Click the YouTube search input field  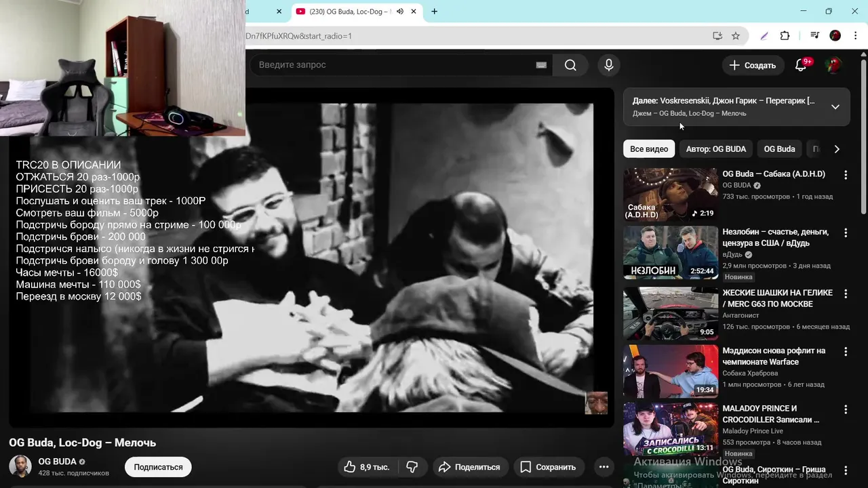tap(397, 65)
